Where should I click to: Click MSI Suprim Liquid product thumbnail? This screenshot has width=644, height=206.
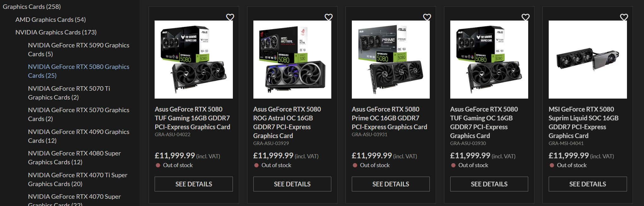point(588,59)
